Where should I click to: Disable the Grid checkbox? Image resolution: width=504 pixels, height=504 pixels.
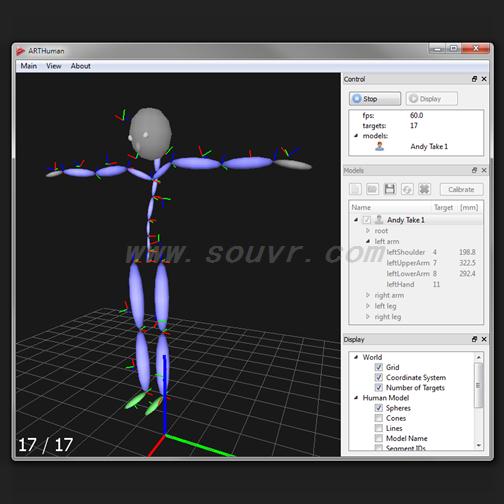[x=379, y=367]
